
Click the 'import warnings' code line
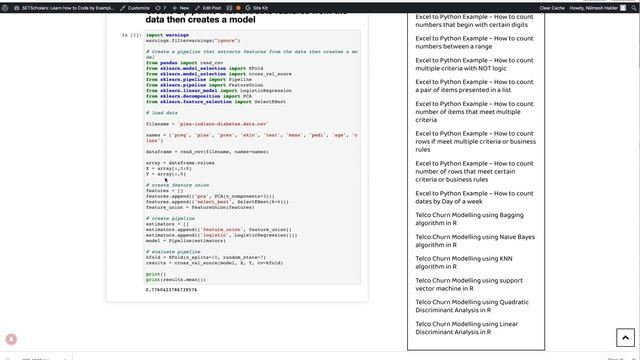pyautogui.click(x=167, y=35)
